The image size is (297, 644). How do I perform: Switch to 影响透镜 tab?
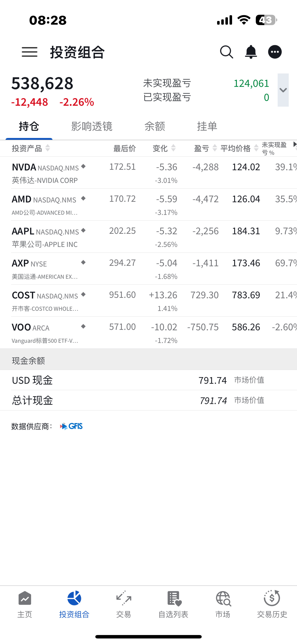coord(92,126)
